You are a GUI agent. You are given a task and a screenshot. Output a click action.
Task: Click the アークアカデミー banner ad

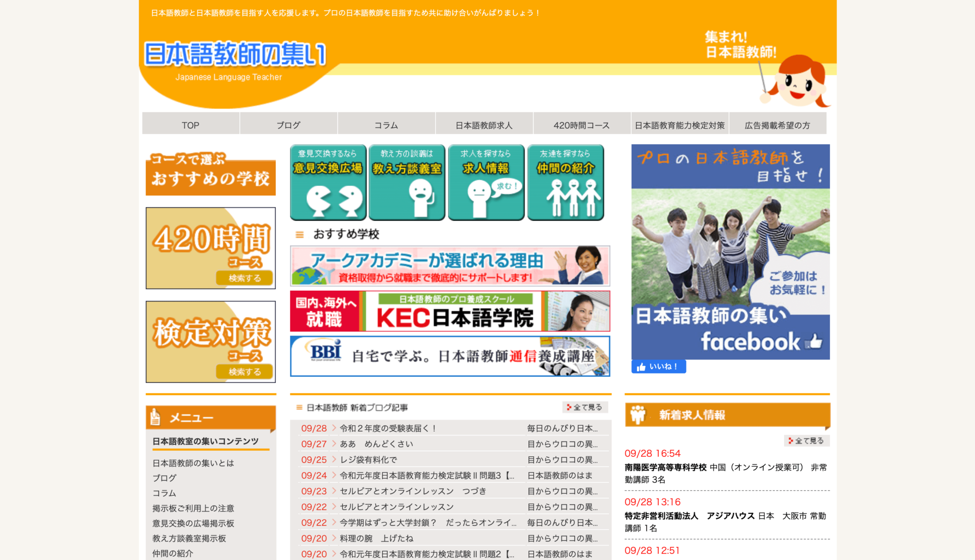pos(450,266)
